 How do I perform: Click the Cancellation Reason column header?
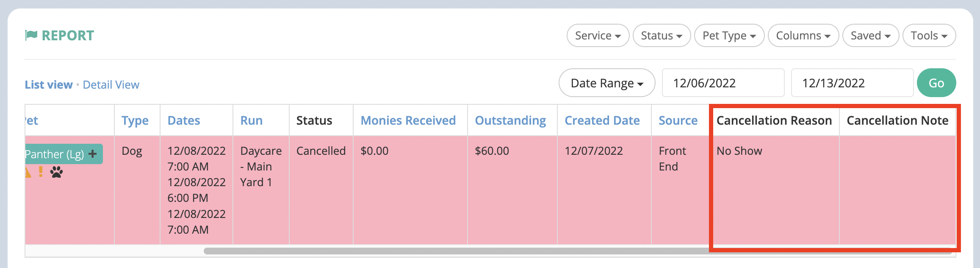pyautogui.click(x=774, y=120)
